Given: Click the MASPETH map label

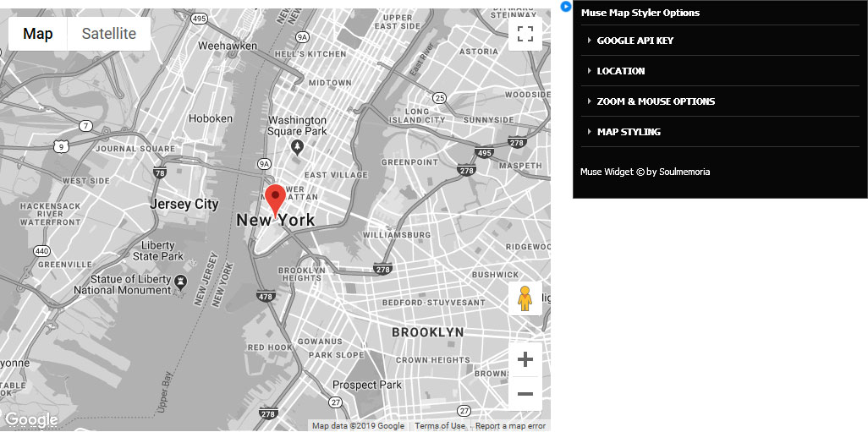Looking at the screenshot, I should (520, 166).
